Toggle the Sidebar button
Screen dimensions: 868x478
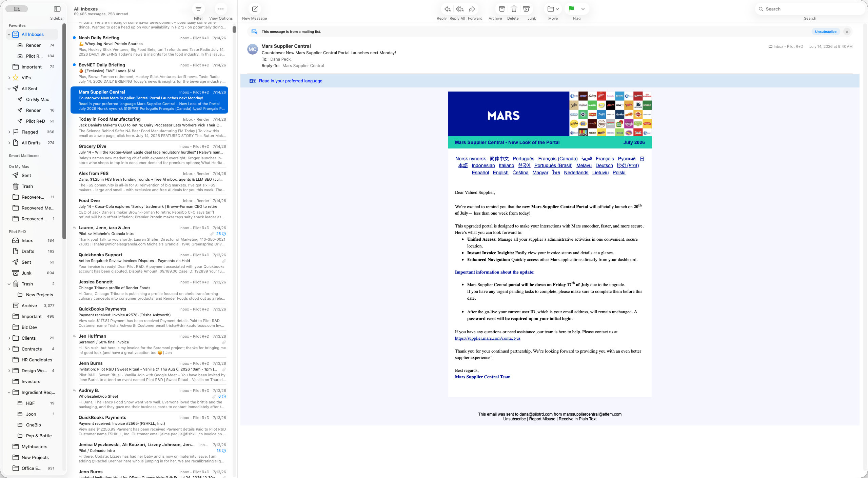(57, 9)
